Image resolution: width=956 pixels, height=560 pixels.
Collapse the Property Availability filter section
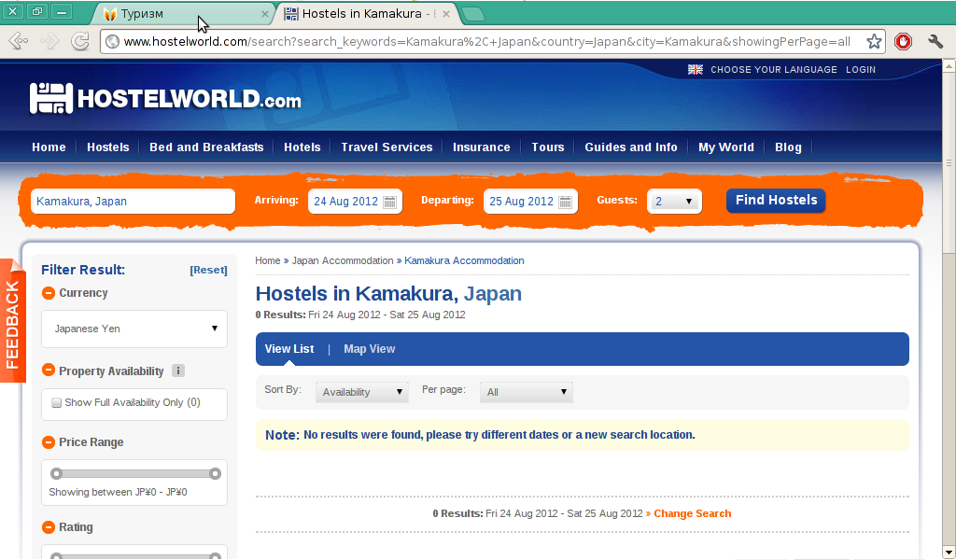pyautogui.click(x=49, y=370)
